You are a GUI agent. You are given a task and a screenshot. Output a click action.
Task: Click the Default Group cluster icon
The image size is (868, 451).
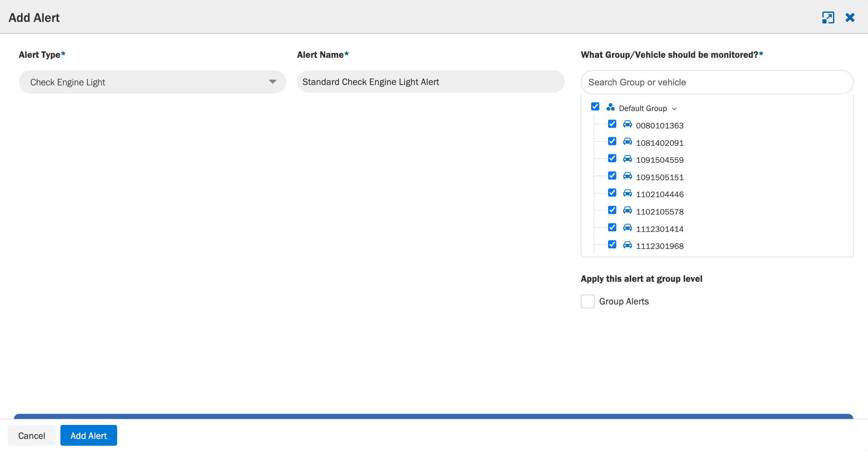coord(610,107)
